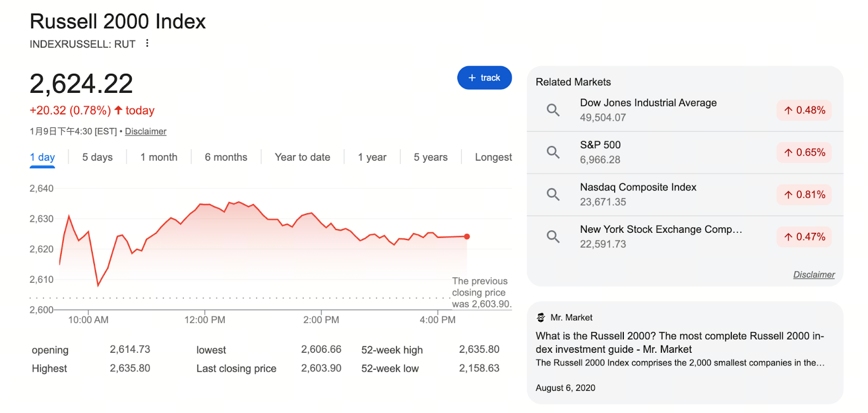
Task: Click the S&P 500 0.65% change badge
Action: (804, 153)
